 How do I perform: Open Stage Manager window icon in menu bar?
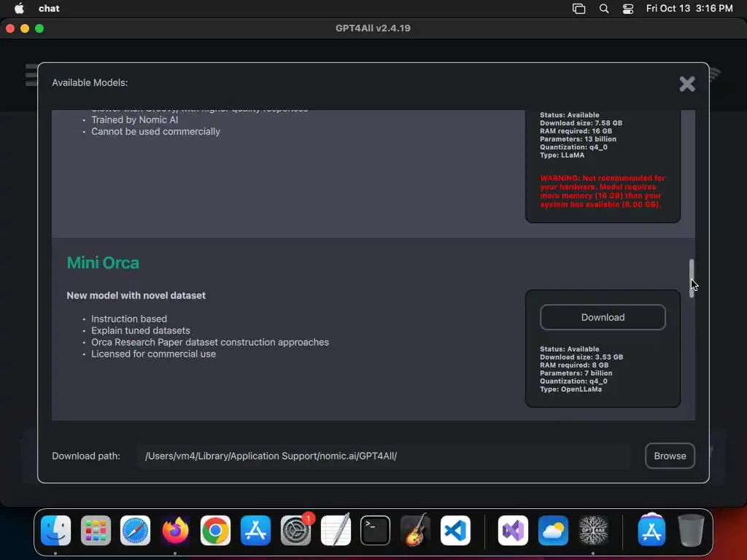578,8
